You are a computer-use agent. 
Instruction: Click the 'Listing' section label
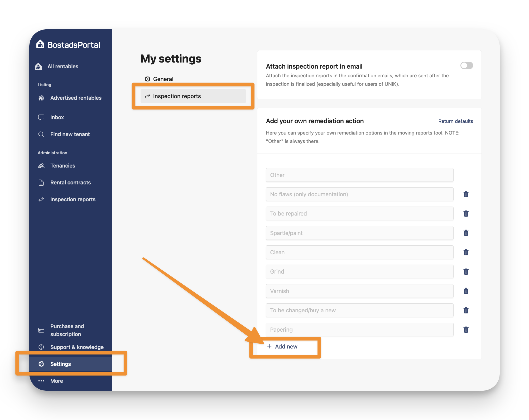pos(44,85)
